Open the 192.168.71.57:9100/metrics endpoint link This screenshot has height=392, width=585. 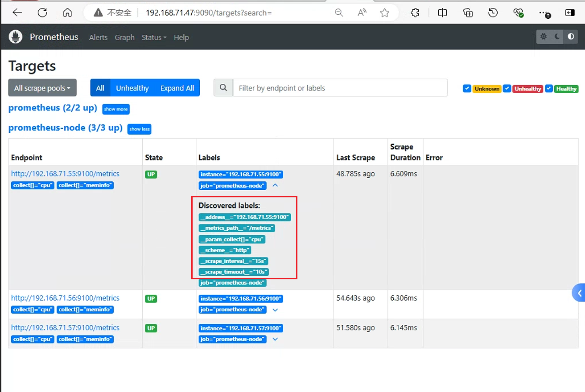coord(65,327)
